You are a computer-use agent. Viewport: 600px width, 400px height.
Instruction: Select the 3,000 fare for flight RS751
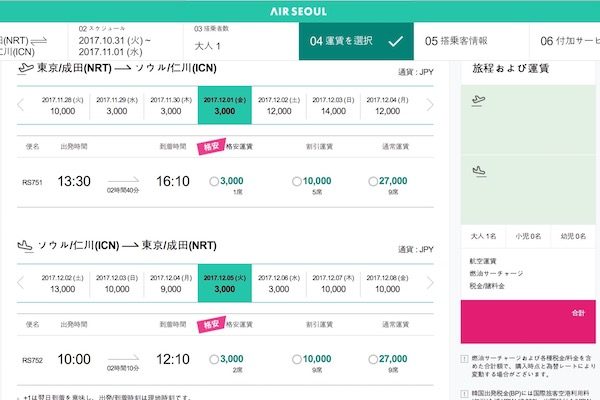click(x=214, y=181)
